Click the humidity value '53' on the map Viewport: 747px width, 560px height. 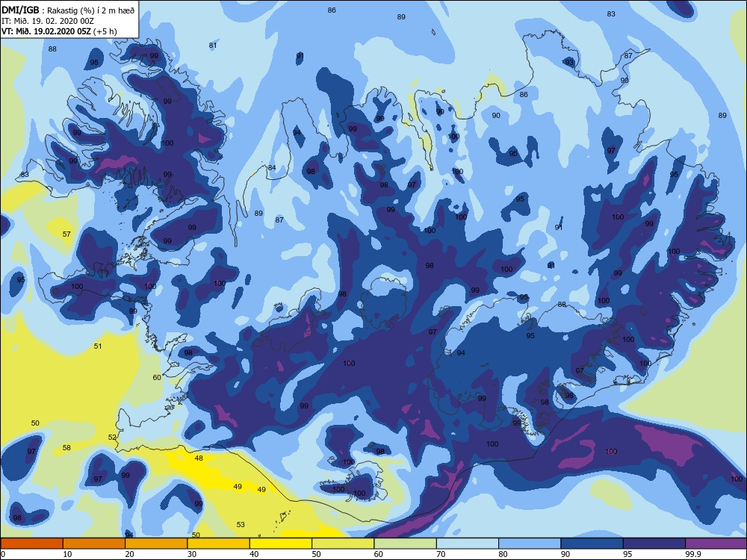point(241,525)
